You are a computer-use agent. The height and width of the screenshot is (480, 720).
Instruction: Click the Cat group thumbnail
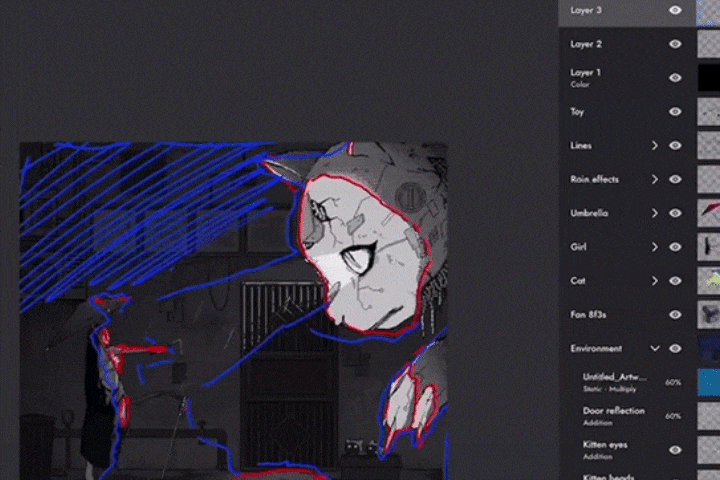[709, 281]
